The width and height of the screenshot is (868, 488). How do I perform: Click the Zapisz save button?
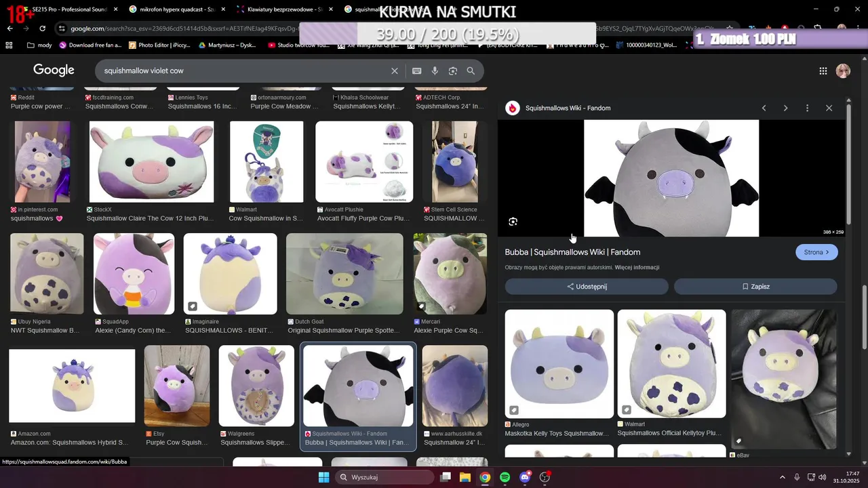(x=755, y=287)
